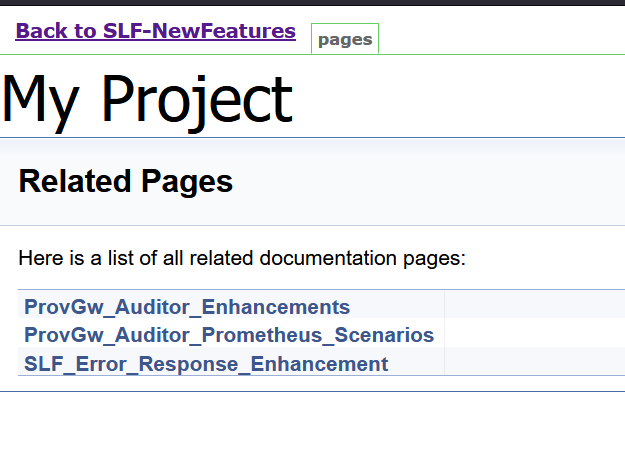Viewport: 625px width, 451px height.
Task: Click the footer line below the table
Action: pyautogui.click(x=312, y=391)
